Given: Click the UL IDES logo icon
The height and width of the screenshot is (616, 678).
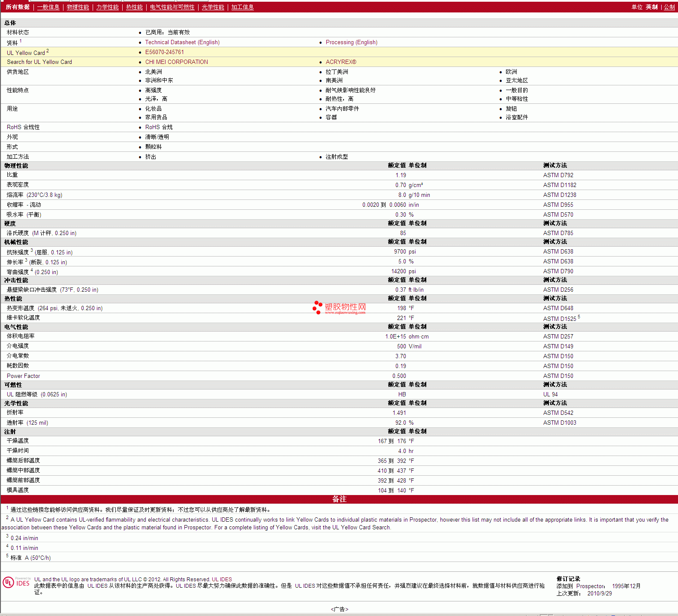Looking at the screenshot, I should pos(16,583).
